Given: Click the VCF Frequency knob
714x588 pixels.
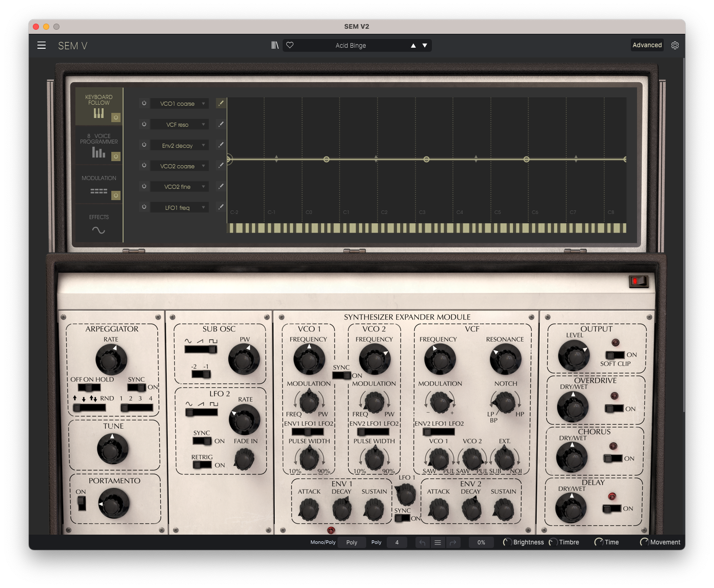Looking at the screenshot, I should coord(440,359).
